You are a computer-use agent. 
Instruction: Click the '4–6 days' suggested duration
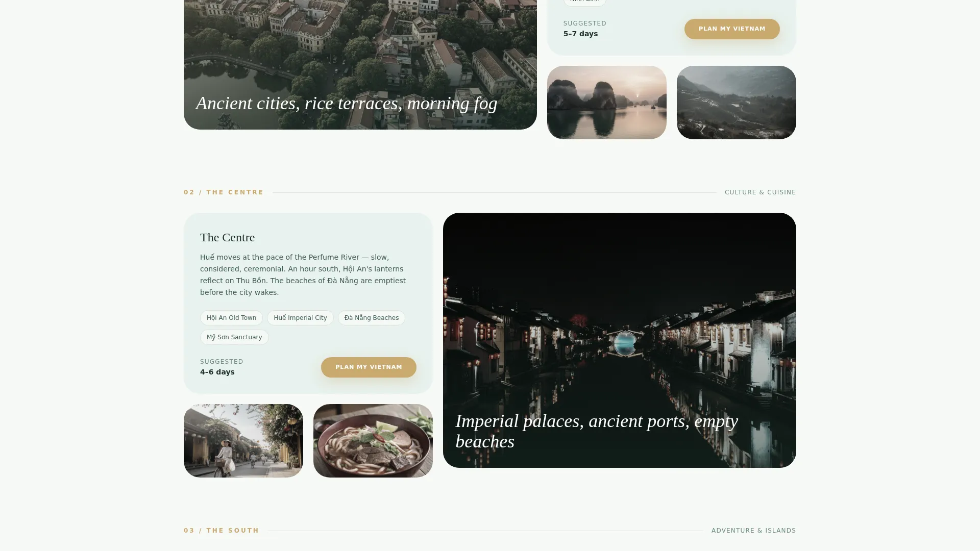[x=217, y=372]
